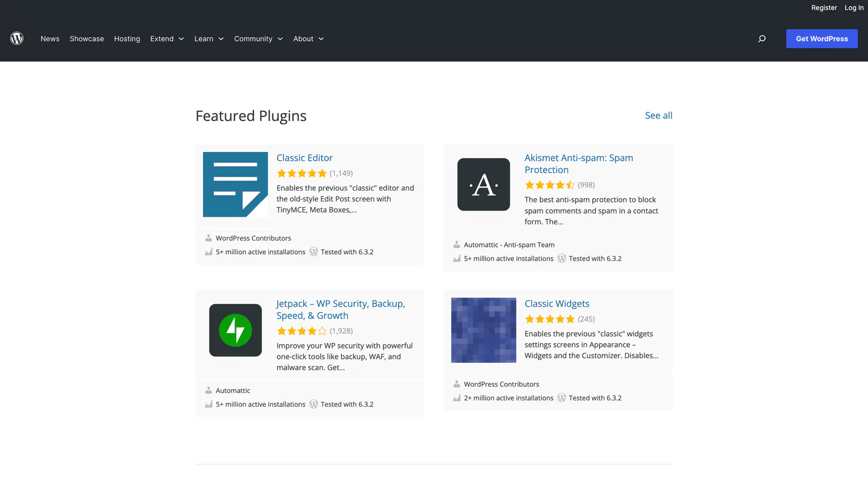Click installations chart icon in Classic Widgets card
The width and height of the screenshot is (868, 500).
coord(457,398)
